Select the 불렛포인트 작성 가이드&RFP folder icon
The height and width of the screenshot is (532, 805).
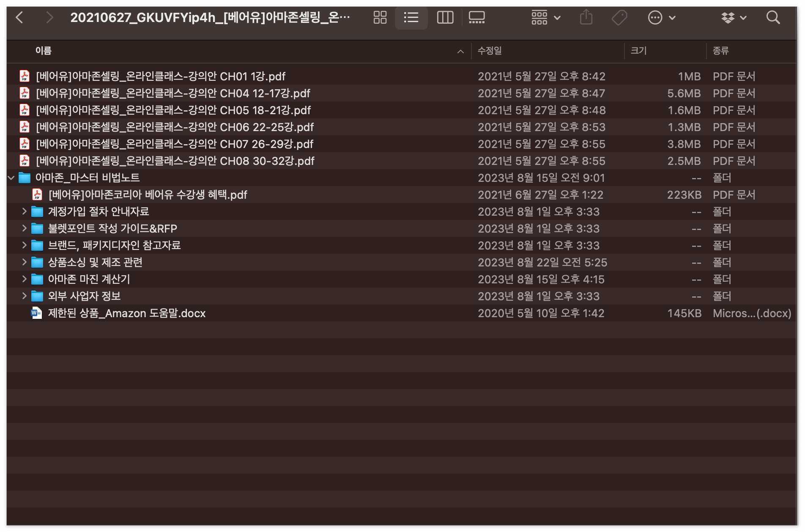click(x=37, y=228)
